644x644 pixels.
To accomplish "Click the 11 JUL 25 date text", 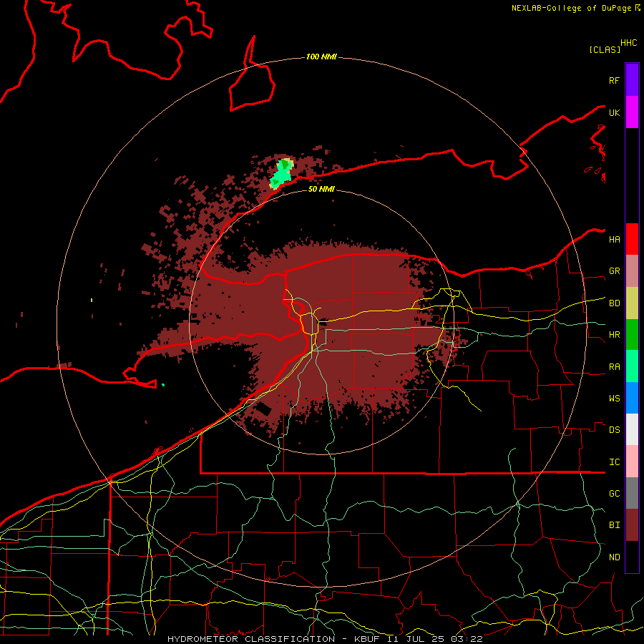I will point(416,639).
